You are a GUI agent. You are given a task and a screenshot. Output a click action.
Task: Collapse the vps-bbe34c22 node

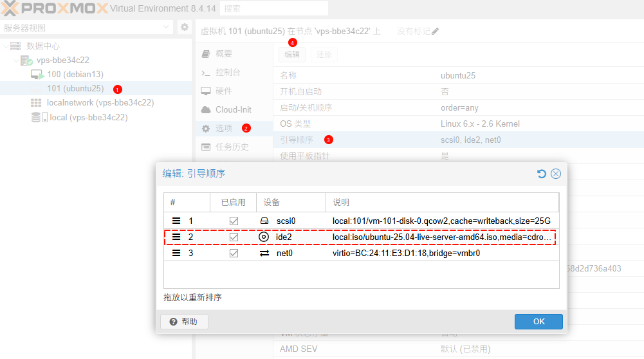click(x=15, y=60)
